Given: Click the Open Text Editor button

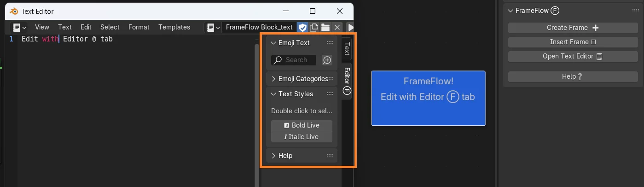Looking at the screenshot, I should click(573, 56).
